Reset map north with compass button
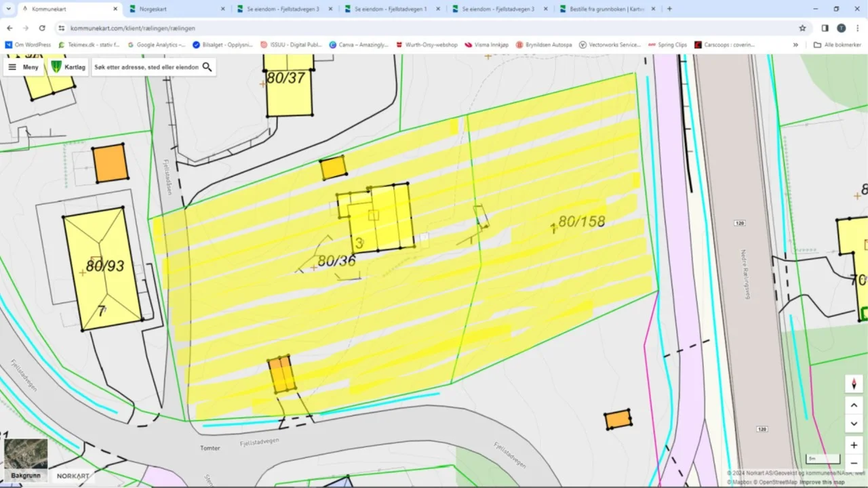Screen dimensions: 868x488 point(854,384)
